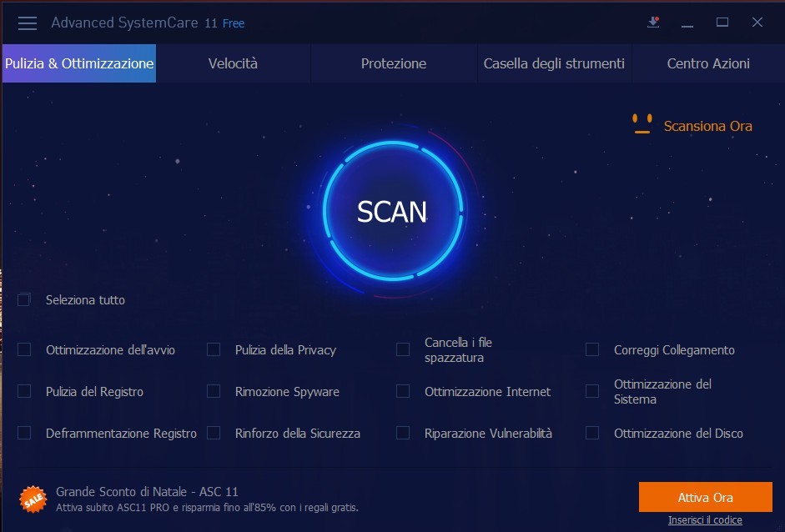Open the Protezione tab
This screenshot has height=532, width=785.
(x=393, y=63)
